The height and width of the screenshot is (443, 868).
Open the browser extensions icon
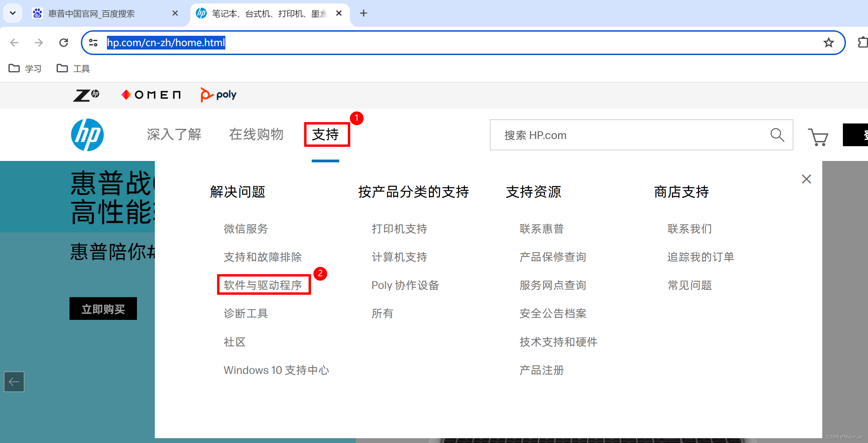(863, 43)
